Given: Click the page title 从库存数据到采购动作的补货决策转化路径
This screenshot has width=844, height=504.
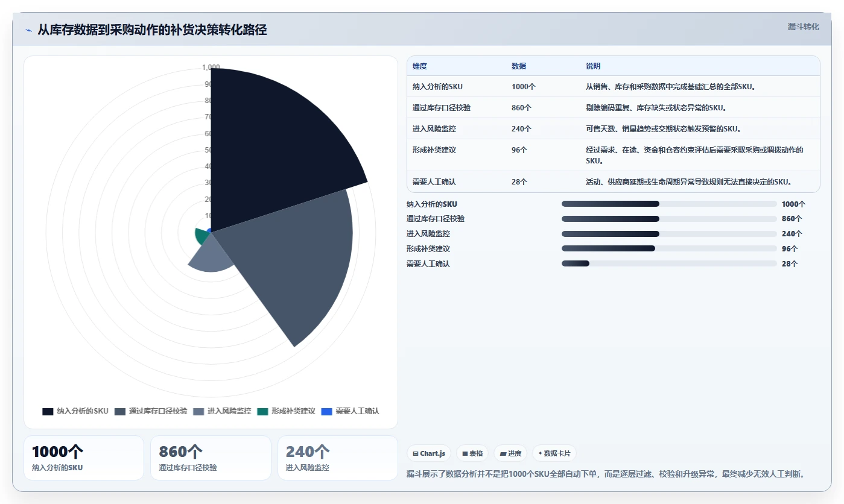Looking at the screenshot, I should [x=152, y=30].
